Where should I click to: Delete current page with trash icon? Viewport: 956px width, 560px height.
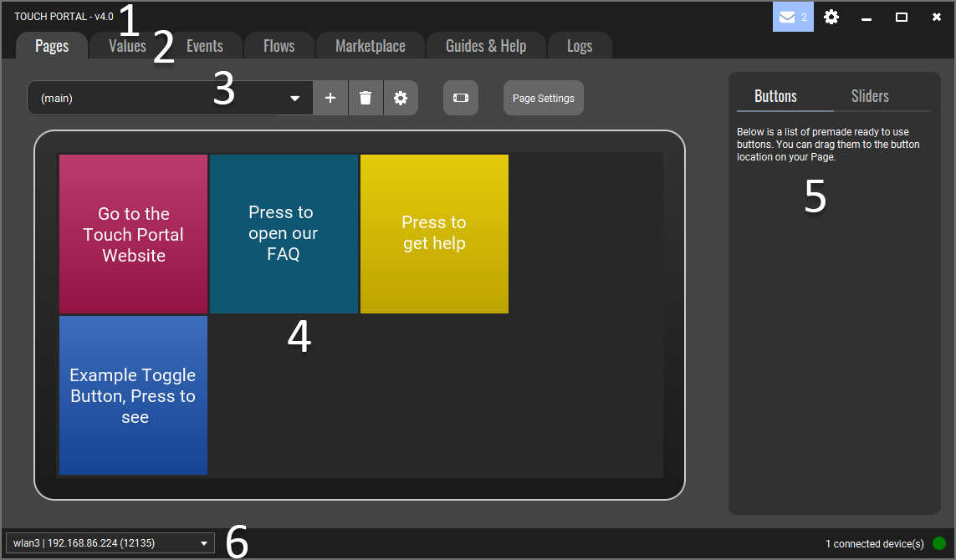(x=366, y=98)
